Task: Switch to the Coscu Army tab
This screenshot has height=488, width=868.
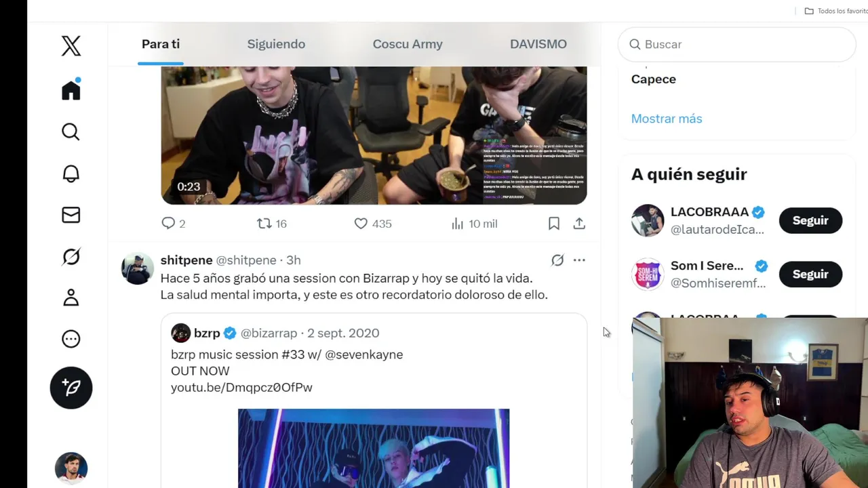Action: click(x=408, y=44)
